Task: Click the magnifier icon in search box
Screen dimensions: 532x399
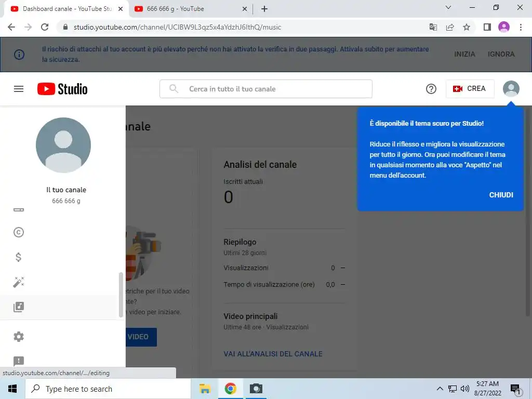Action: coord(174,89)
